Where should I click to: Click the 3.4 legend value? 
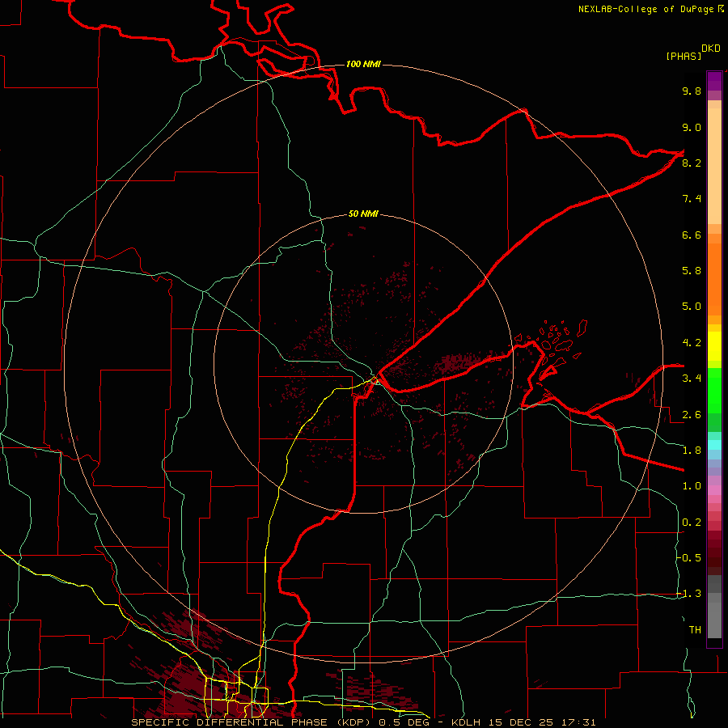click(x=692, y=379)
